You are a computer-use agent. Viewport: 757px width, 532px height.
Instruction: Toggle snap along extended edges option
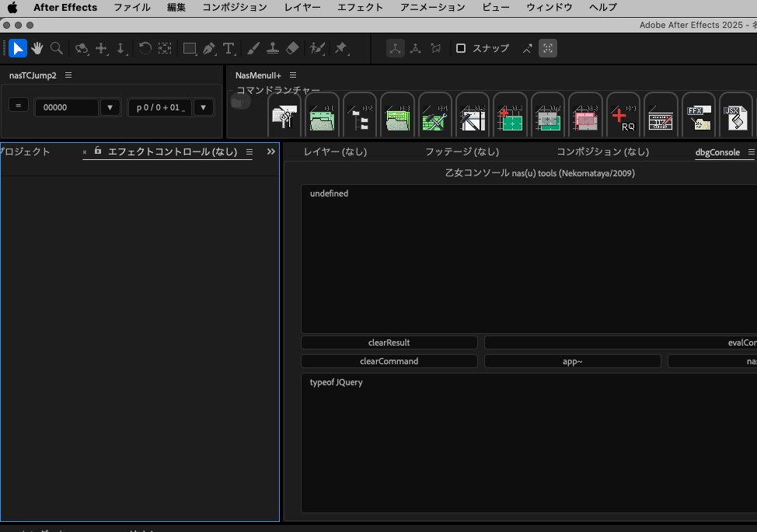click(x=527, y=48)
